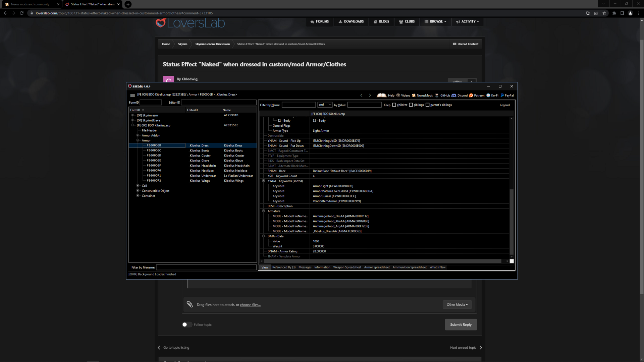
Task: Open the Discord icon link in SSEEdit
Action: [x=454, y=96]
